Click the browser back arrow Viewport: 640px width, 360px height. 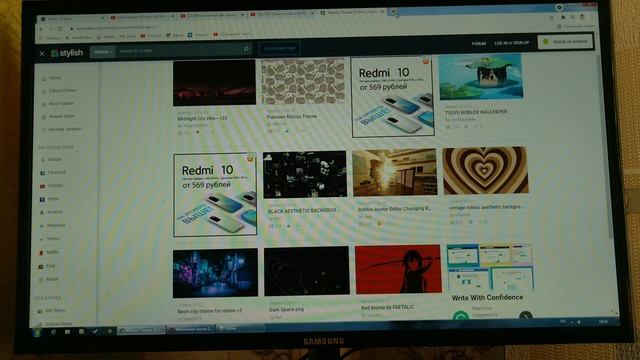(x=41, y=29)
